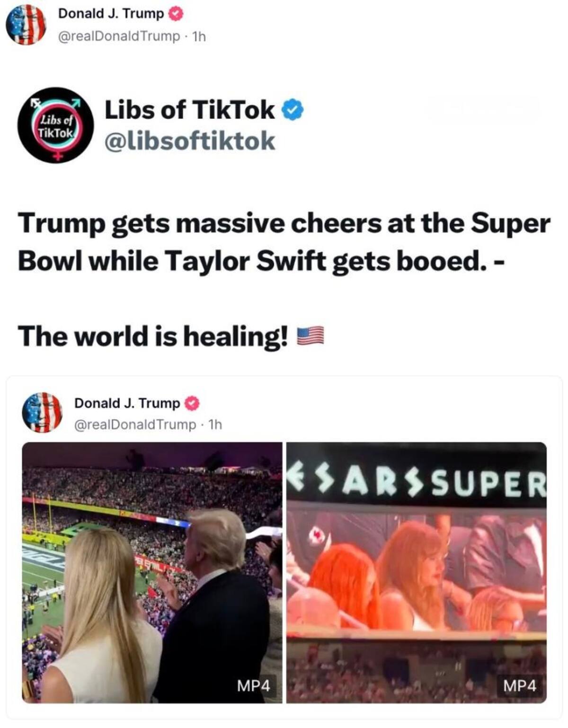Click the 1h timestamp at the top of the post
The width and height of the screenshot is (568, 728).
pos(199,36)
